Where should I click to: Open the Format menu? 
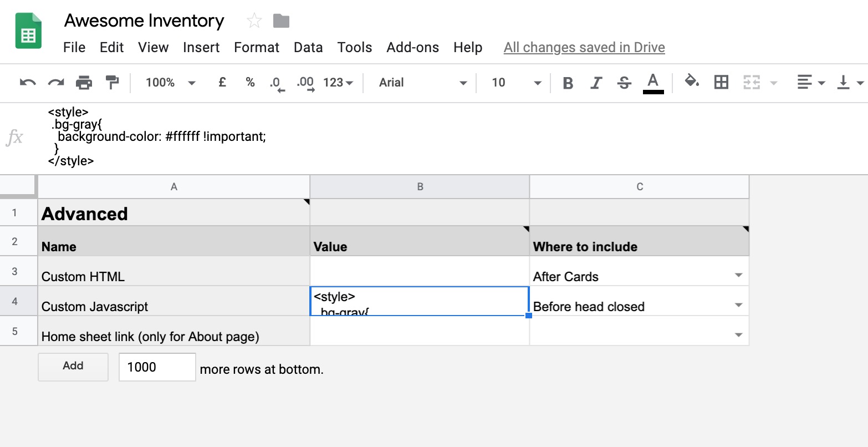coord(257,48)
